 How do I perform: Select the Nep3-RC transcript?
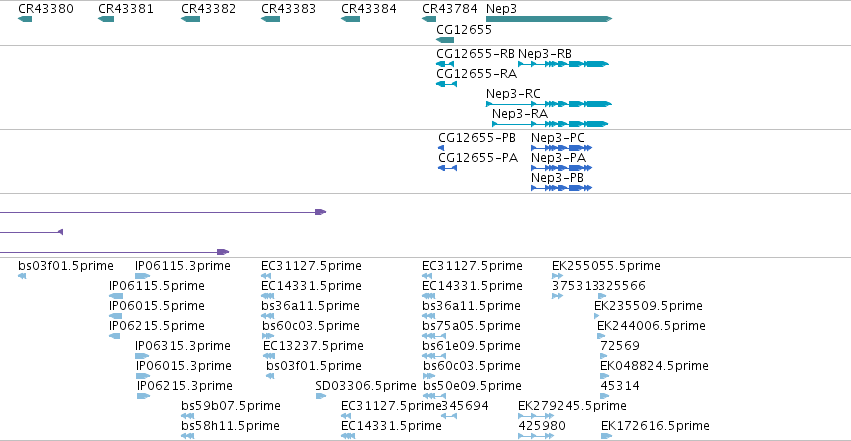tap(549, 104)
